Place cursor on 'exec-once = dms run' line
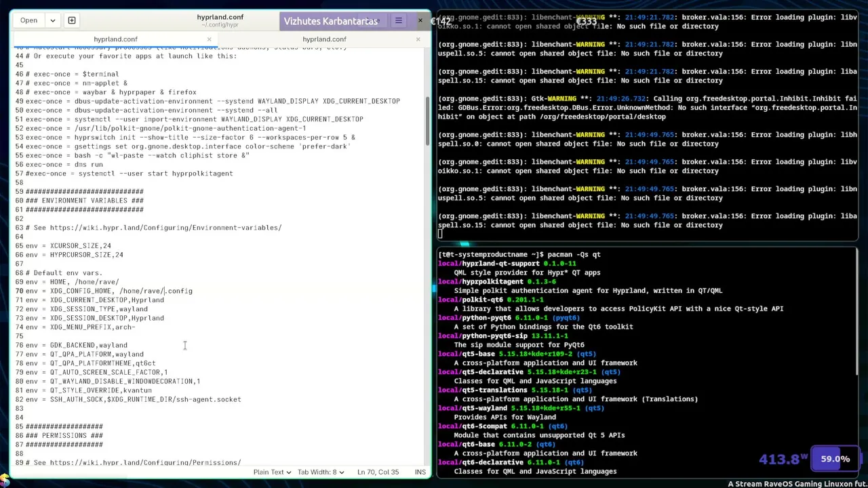This screenshot has width=868, height=488. click(64, 165)
